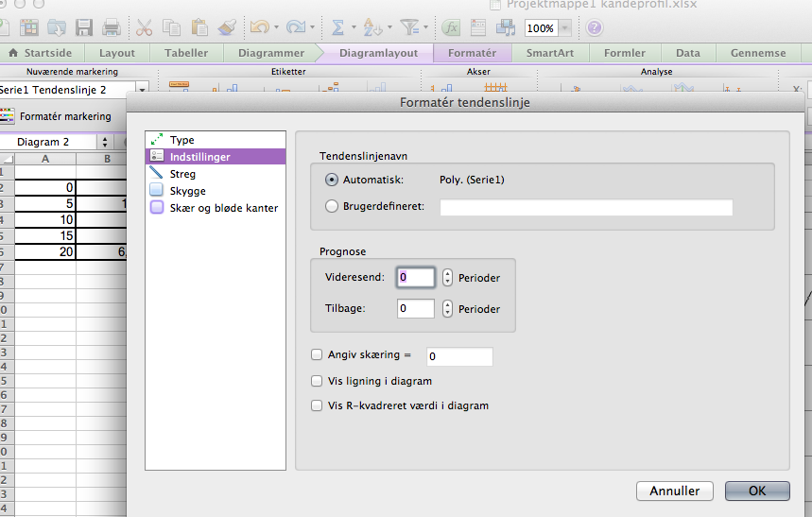Click the Type arrows icon in the sidebar
The image size is (812, 517).
[x=157, y=139]
